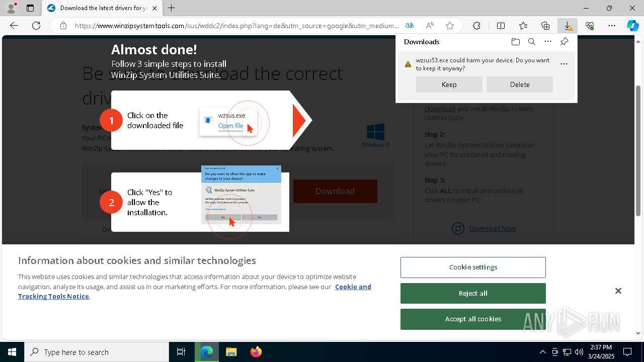Toggle the Downloads toolbar button
Viewport: 644px width, 362px height.
pos(568,26)
